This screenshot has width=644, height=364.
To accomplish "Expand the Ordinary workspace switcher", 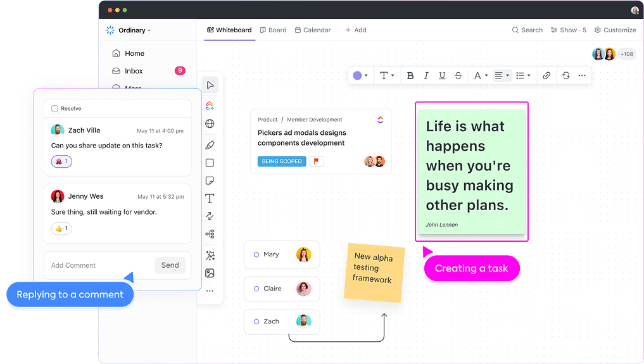I will 134,30.
